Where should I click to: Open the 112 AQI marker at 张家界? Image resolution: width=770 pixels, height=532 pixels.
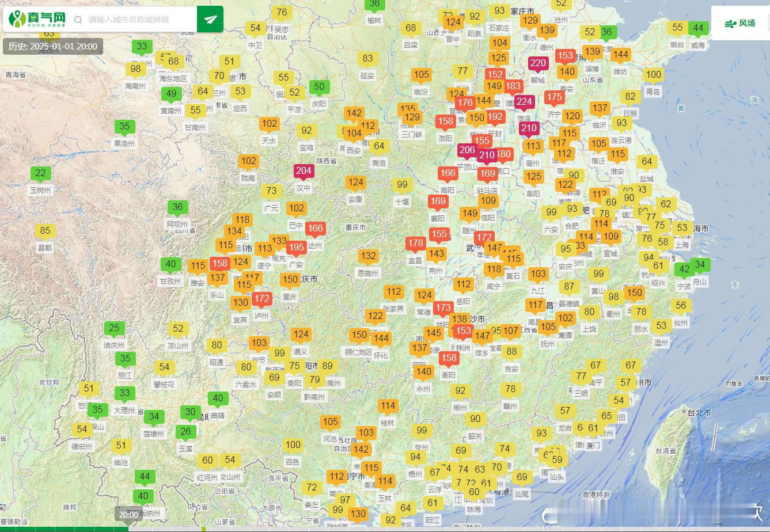coord(394,292)
